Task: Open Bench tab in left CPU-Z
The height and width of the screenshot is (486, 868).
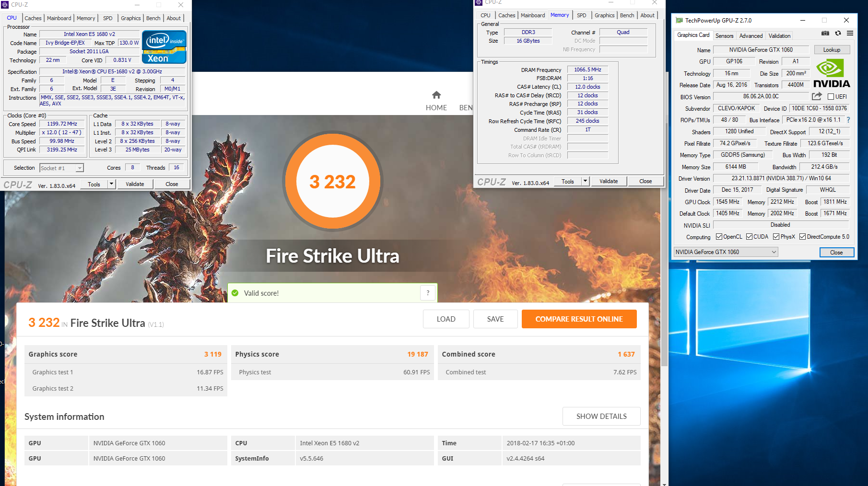Action: (x=153, y=18)
